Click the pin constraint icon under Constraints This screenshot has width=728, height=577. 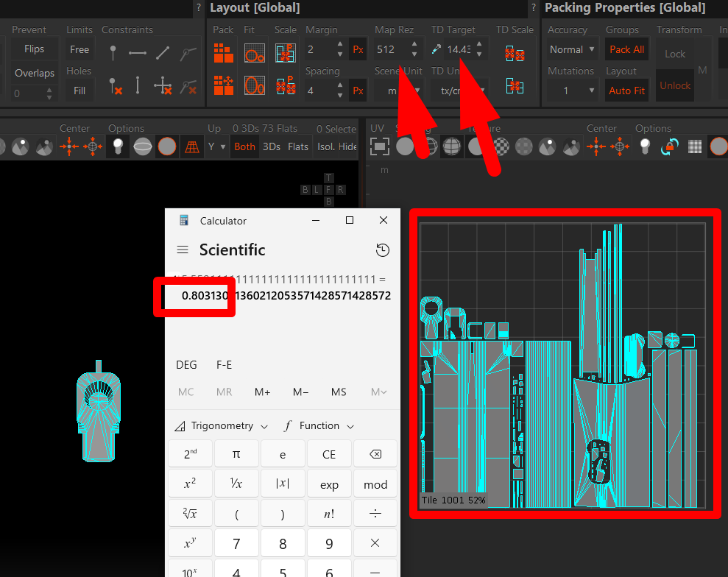tap(113, 53)
